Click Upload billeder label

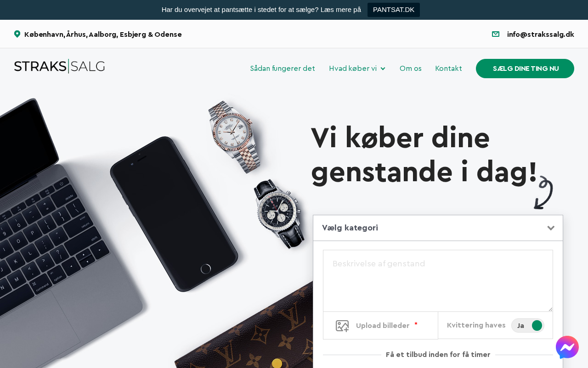tap(383, 326)
